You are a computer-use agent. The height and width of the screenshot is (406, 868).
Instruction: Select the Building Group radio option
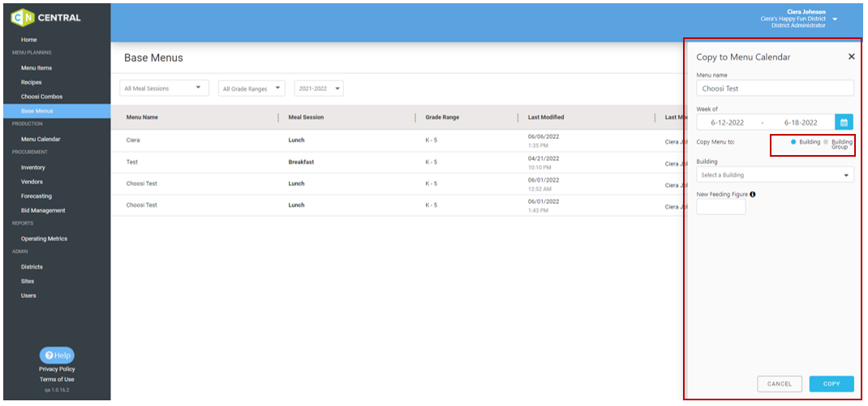[x=826, y=142]
